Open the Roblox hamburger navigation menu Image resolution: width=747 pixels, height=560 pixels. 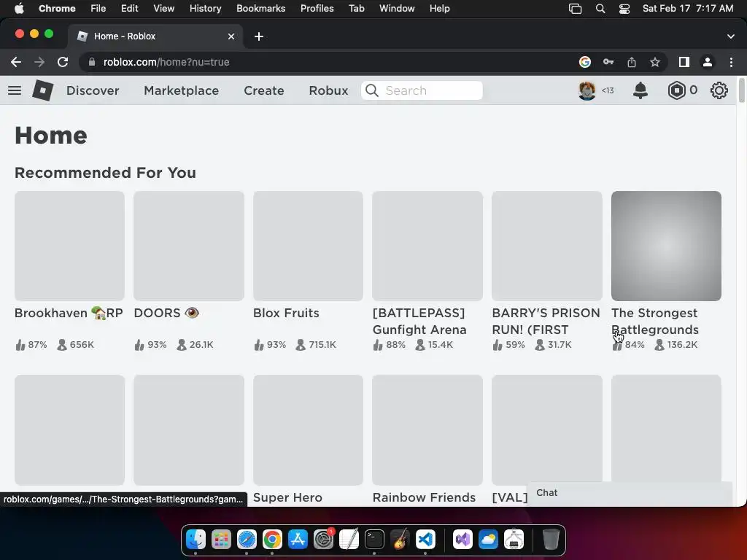pyautogui.click(x=15, y=90)
